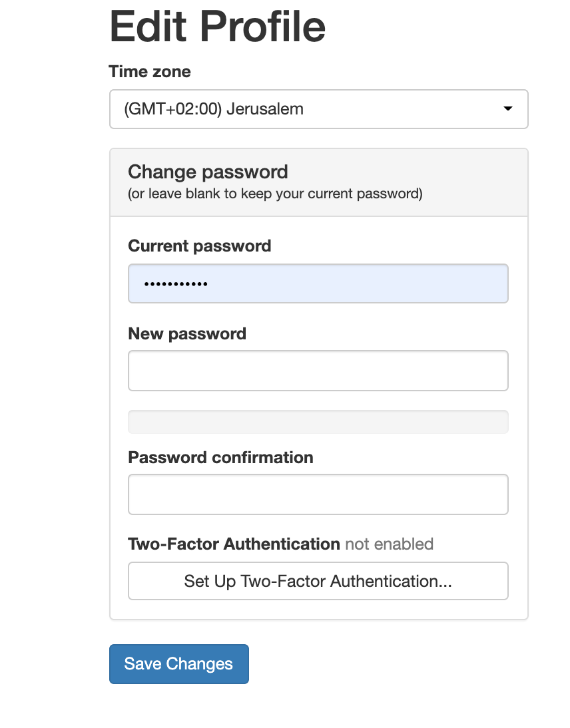This screenshot has width=570, height=728.
Task: Click the Edit Profile heading
Action: pos(218,27)
